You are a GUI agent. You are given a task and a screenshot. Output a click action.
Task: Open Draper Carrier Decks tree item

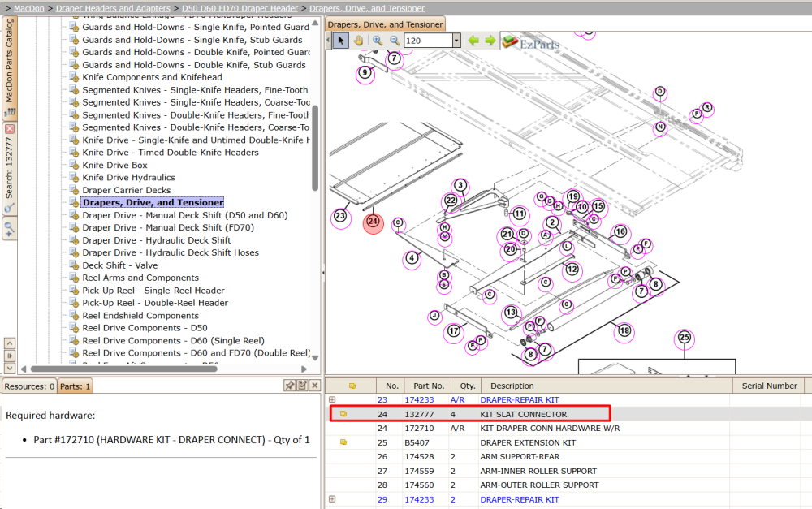[127, 190]
